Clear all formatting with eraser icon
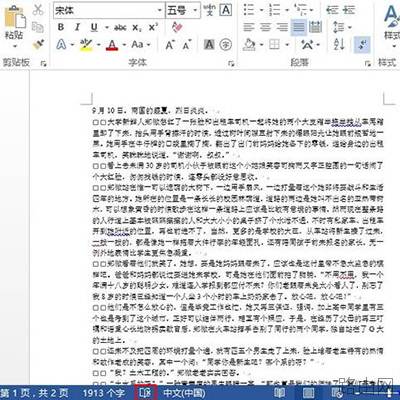400x400 pixels. pos(177,27)
